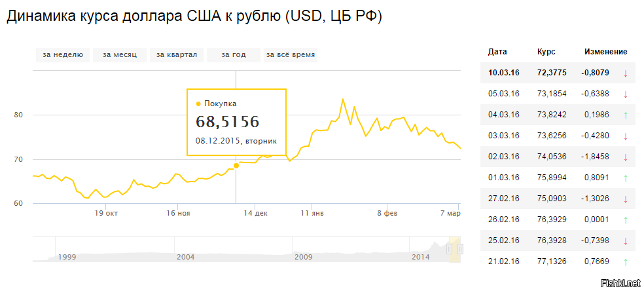
Task: Click the 2009 area in overview timeline
Action: pos(304,257)
